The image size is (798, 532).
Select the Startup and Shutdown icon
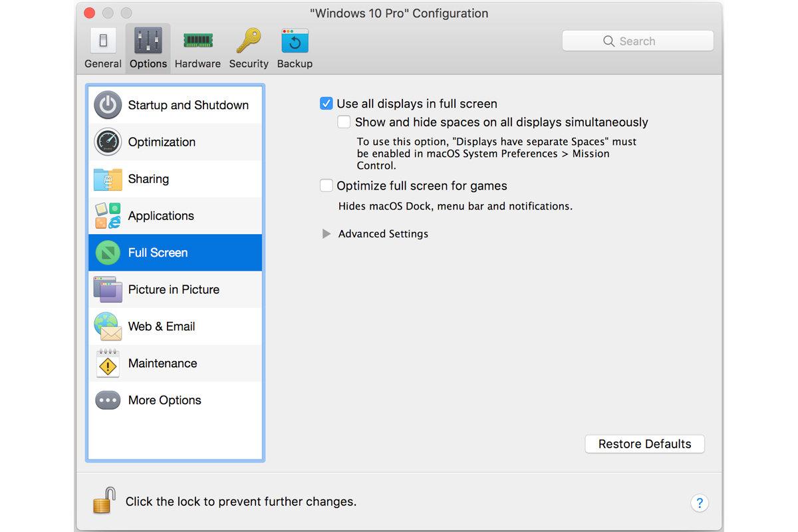(107, 104)
